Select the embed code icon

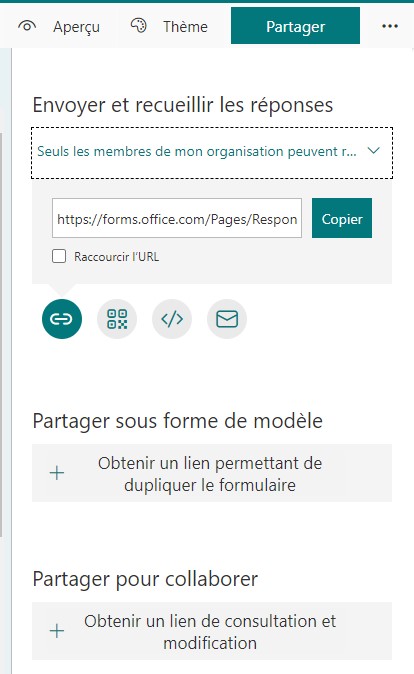coord(172,319)
